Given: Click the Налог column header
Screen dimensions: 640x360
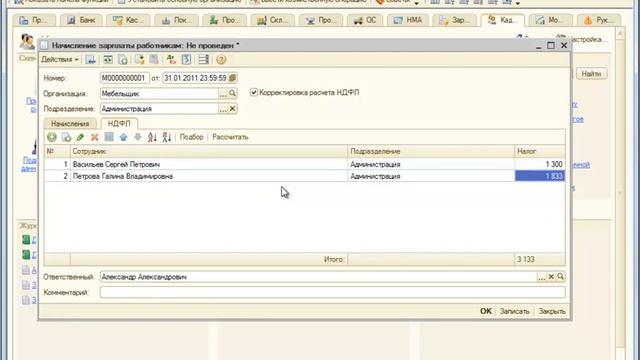Looking at the screenshot, I should click(x=540, y=151).
